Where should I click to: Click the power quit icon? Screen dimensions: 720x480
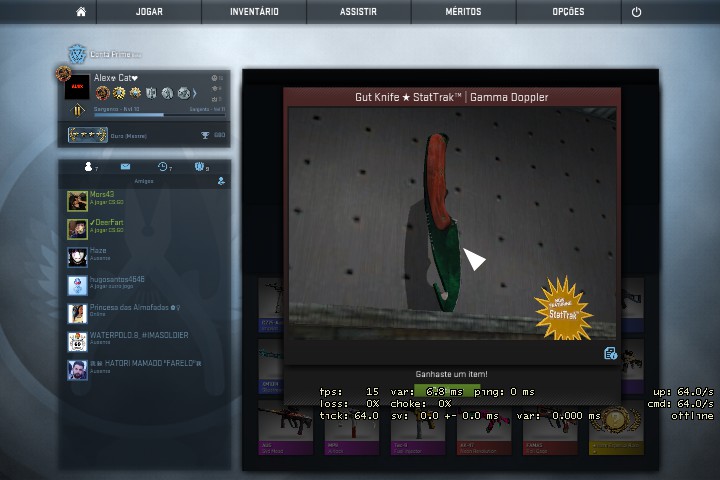(x=636, y=12)
